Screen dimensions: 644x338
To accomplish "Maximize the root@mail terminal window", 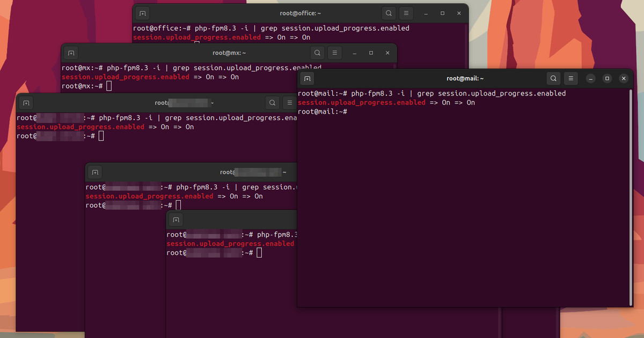I will pyautogui.click(x=607, y=78).
